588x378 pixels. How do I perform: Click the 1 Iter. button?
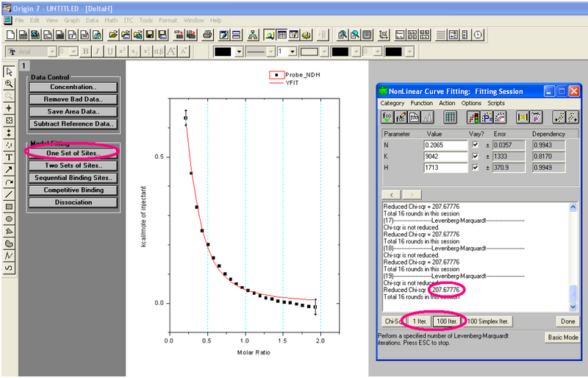420,321
